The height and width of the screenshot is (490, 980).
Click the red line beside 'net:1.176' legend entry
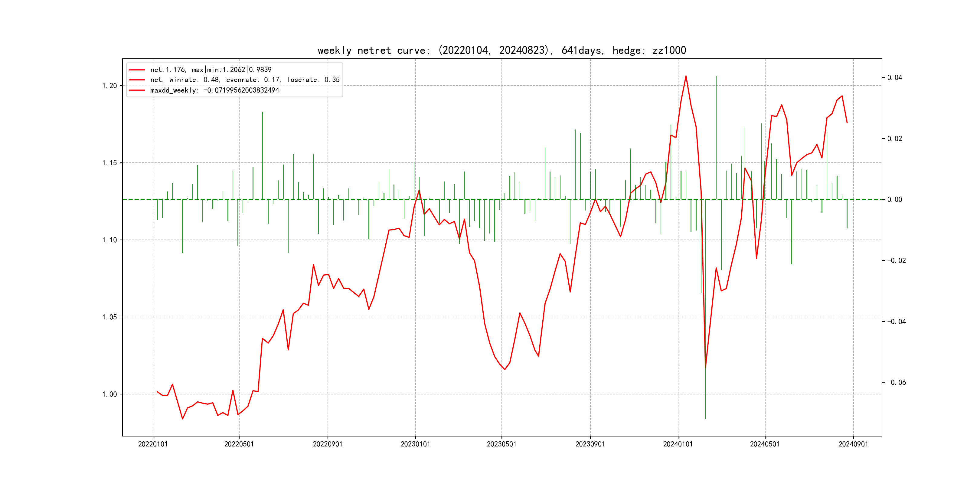tap(137, 70)
